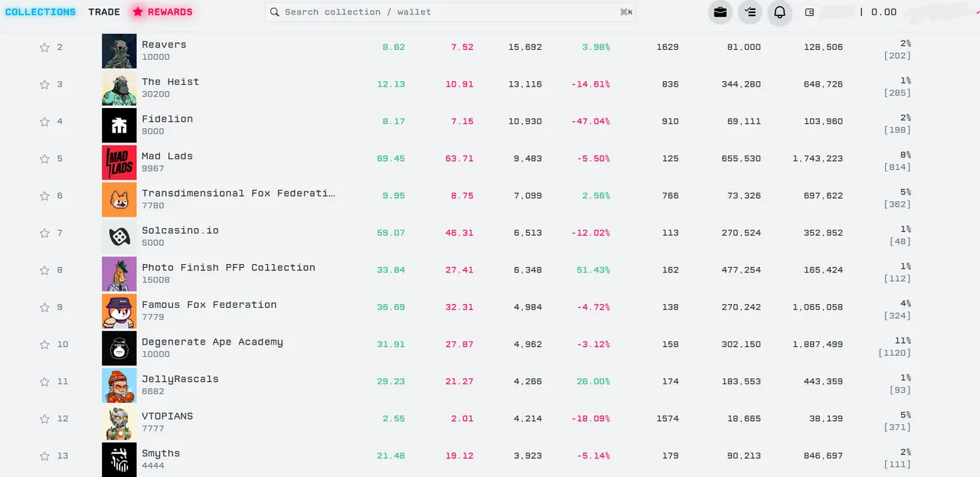Screen dimensions: 980x477
Task: Toggle favorite star for Smyths
Action: pos(44,456)
